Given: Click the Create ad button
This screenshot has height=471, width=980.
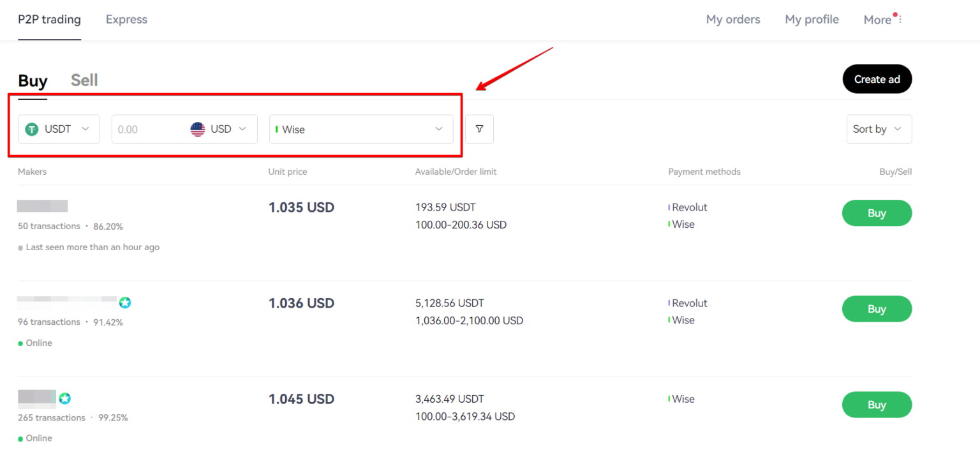Looking at the screenshot, I should point(877,78).
